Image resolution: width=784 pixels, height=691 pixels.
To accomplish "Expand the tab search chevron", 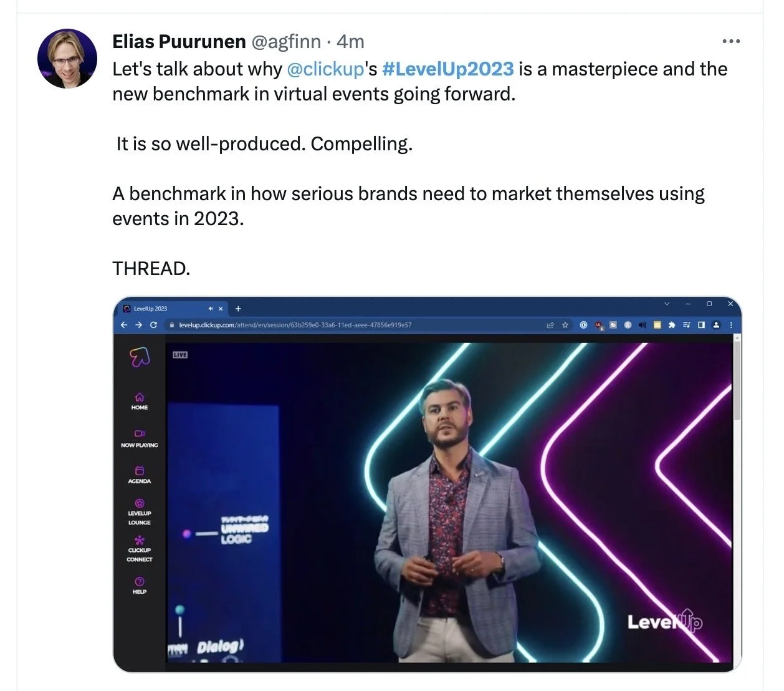I will tap(667, 304).
